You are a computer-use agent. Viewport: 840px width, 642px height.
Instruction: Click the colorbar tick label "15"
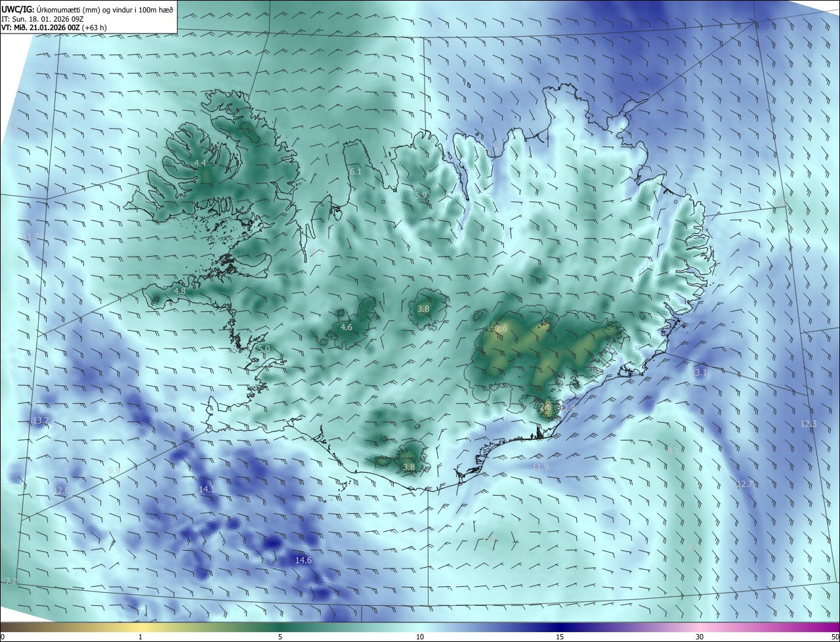(x=560, y=637)
